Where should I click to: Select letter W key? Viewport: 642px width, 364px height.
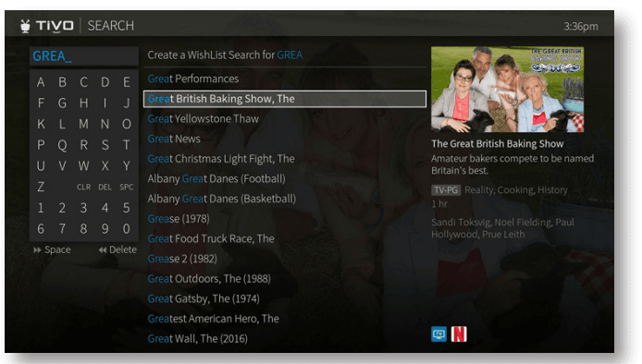83,165
